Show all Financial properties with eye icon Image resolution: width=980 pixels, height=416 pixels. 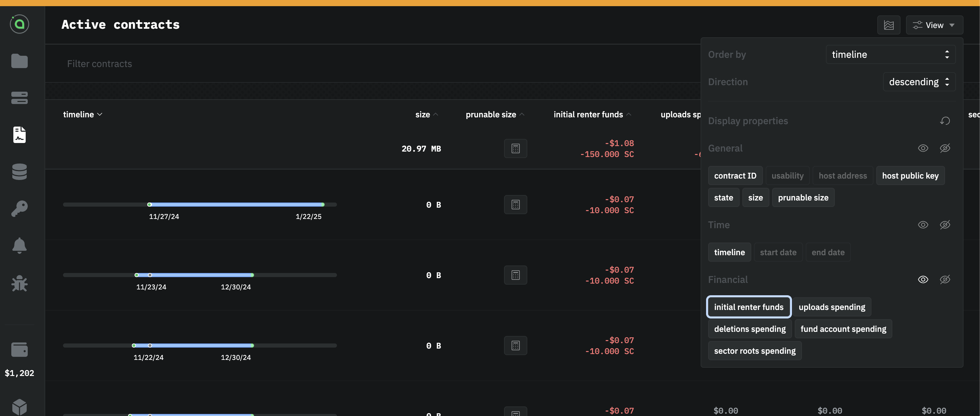(x=923, y=279)
